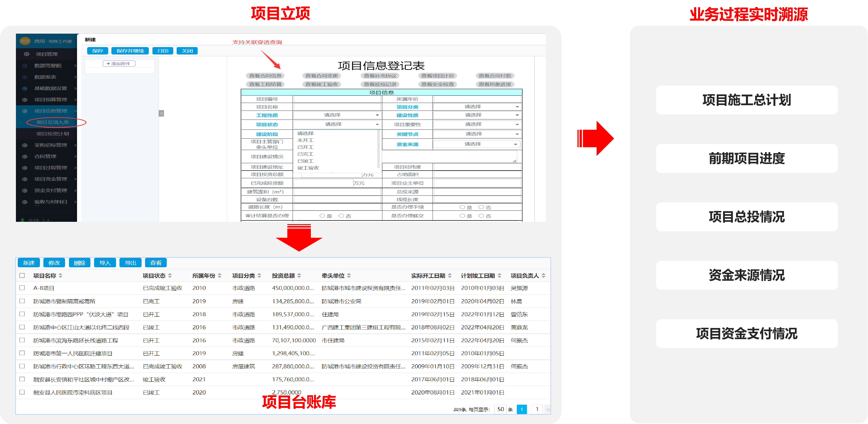Select the 合同管理 module icon
Image resolution: width=868 pixels, height=424 pixels.
coord(25,156)
